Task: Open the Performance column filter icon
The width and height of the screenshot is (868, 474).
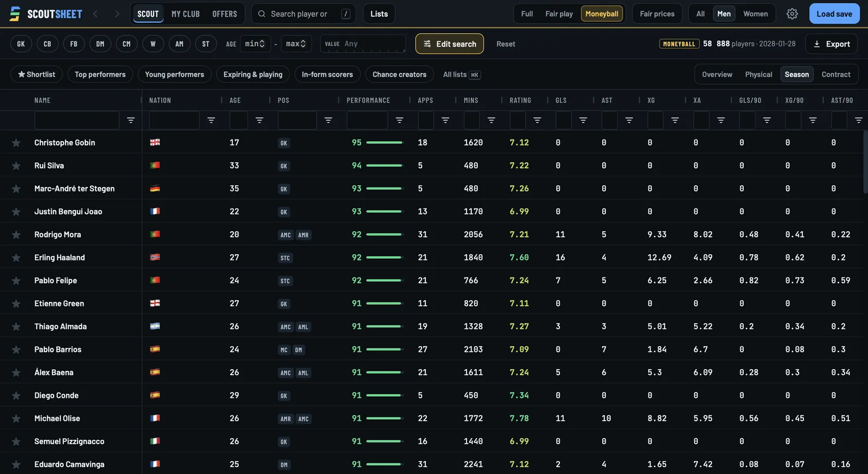Action: pyautogui.click(x=399, y=120)
